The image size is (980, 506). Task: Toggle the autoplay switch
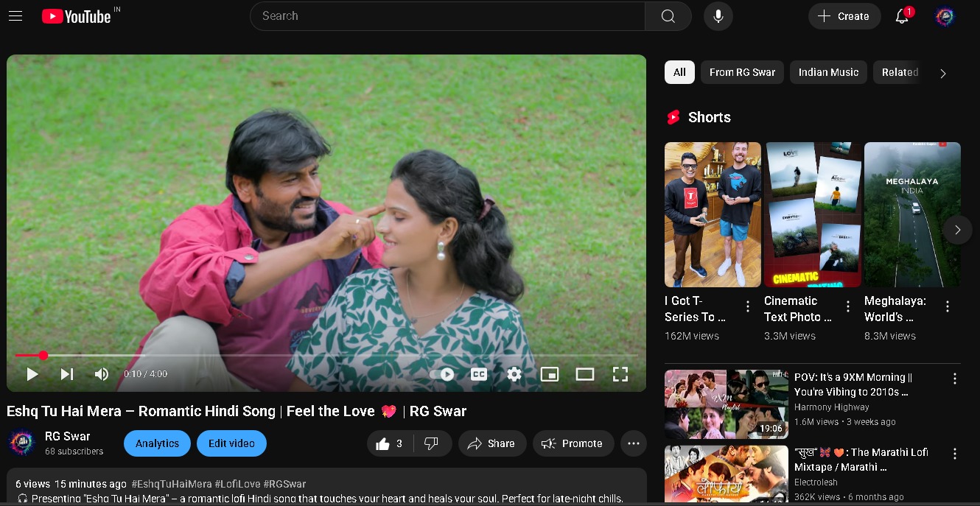443,374
